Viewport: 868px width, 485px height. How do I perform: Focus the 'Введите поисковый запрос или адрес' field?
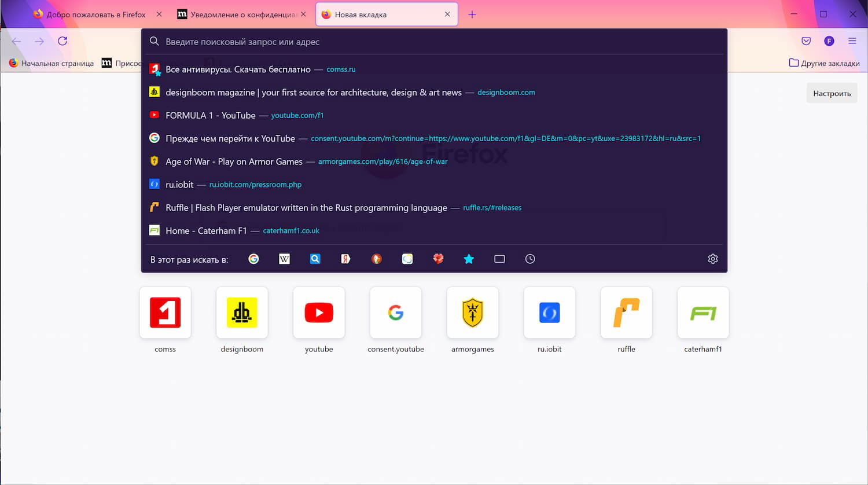coord(434,42)
